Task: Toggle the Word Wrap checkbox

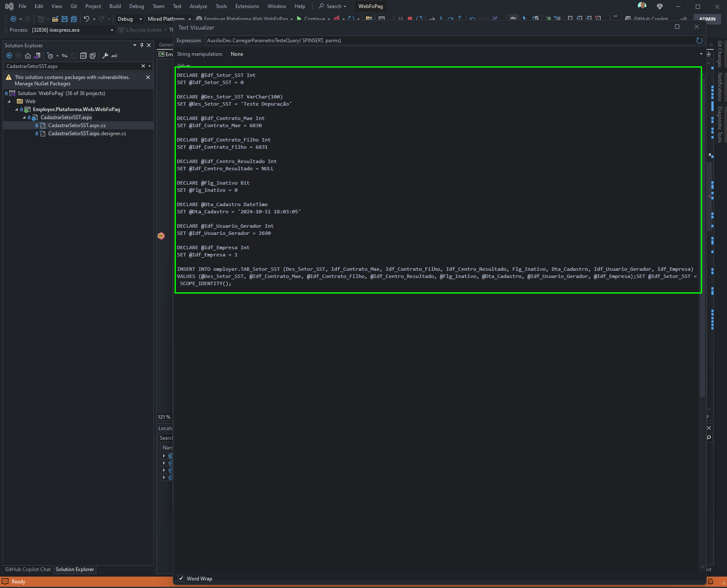Action: pyautogui.click(x=181, y=578)
